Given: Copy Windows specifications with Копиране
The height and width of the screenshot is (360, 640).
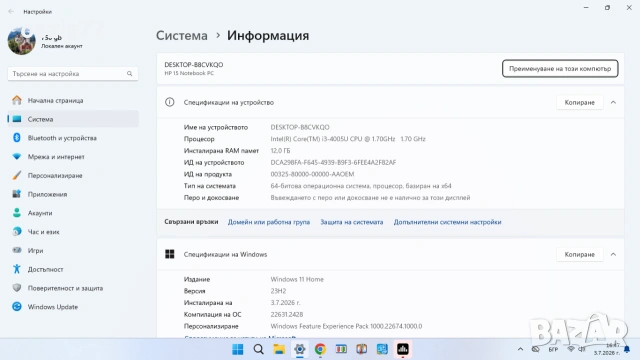Looking at the screenshot, I should [580, 254].
